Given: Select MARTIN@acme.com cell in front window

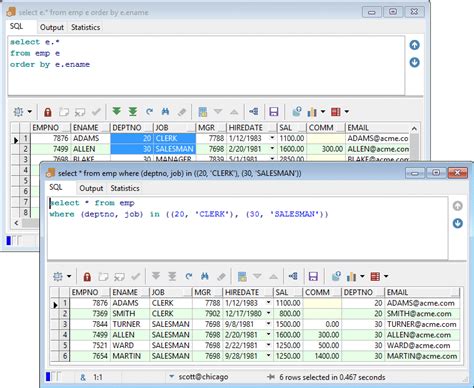Looking at the screenshot, I should pyautogui.click(x=422, y=356).
